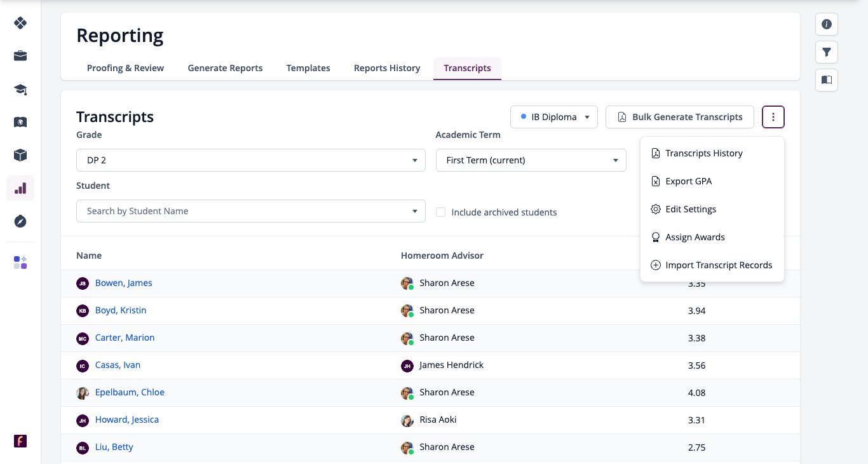Open the filter funnel icon
Image resolution: width=868 pixels, height=464 pixels.
[x=827, y=52]
